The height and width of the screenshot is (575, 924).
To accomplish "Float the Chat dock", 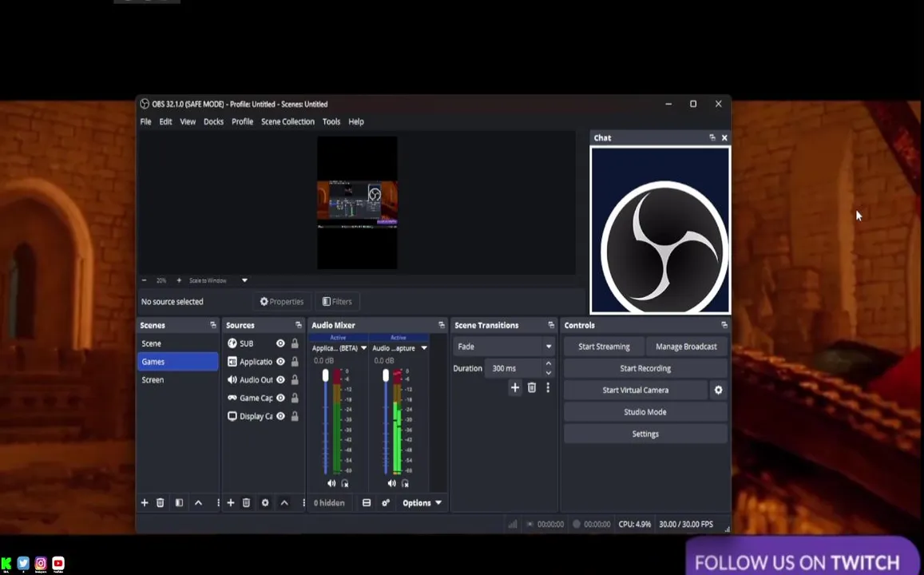I will (x=712, y=137).
